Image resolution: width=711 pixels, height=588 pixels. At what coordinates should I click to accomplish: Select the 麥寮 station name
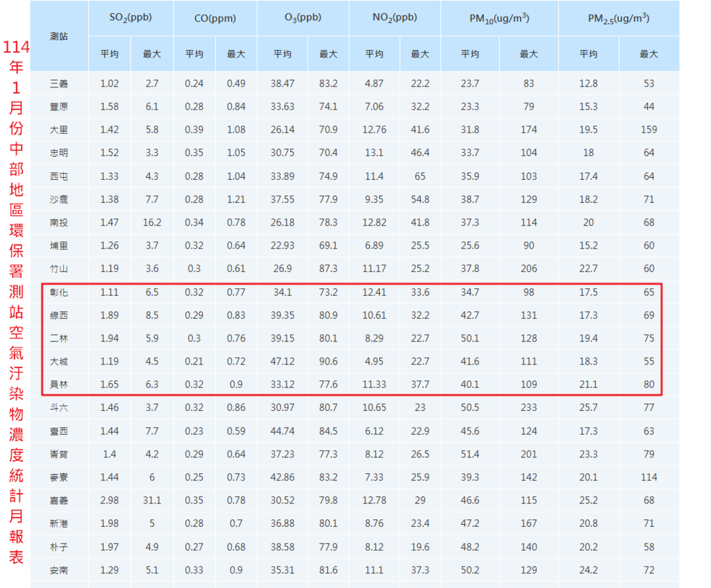pyautogui.click(x=59, y=477)
